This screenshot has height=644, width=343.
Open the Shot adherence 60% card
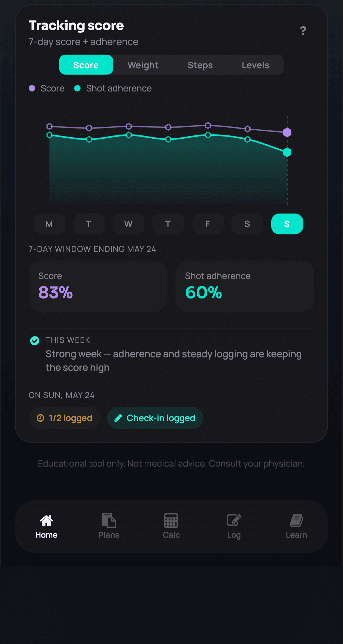pos(245,286)
